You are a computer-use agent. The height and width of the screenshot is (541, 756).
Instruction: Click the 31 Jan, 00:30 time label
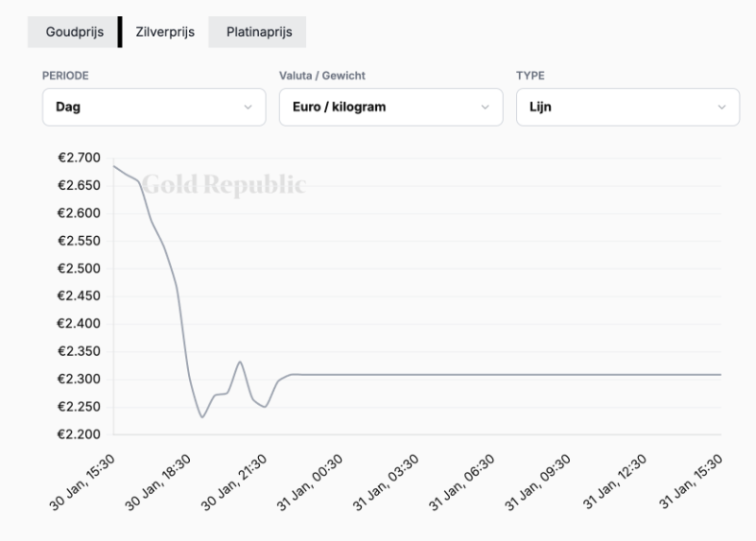[312, 480]
